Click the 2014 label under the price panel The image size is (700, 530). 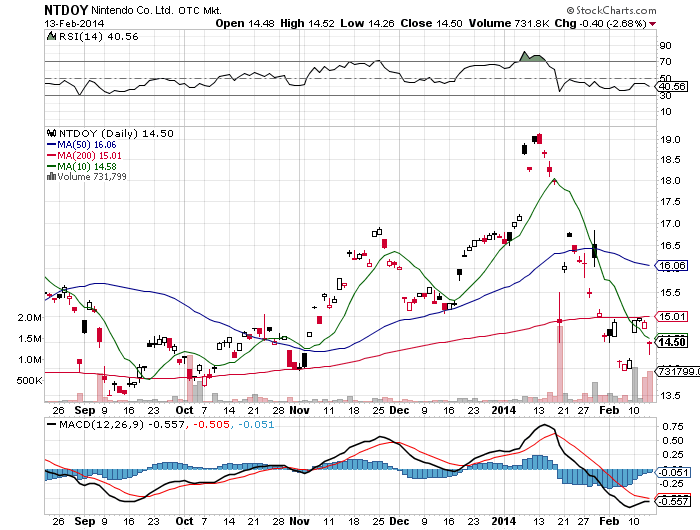(x=504, y=410)
